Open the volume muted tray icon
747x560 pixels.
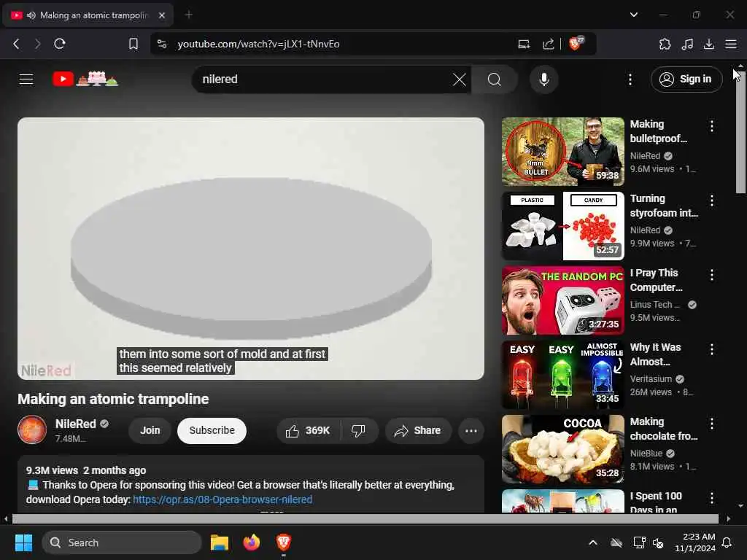659,542
